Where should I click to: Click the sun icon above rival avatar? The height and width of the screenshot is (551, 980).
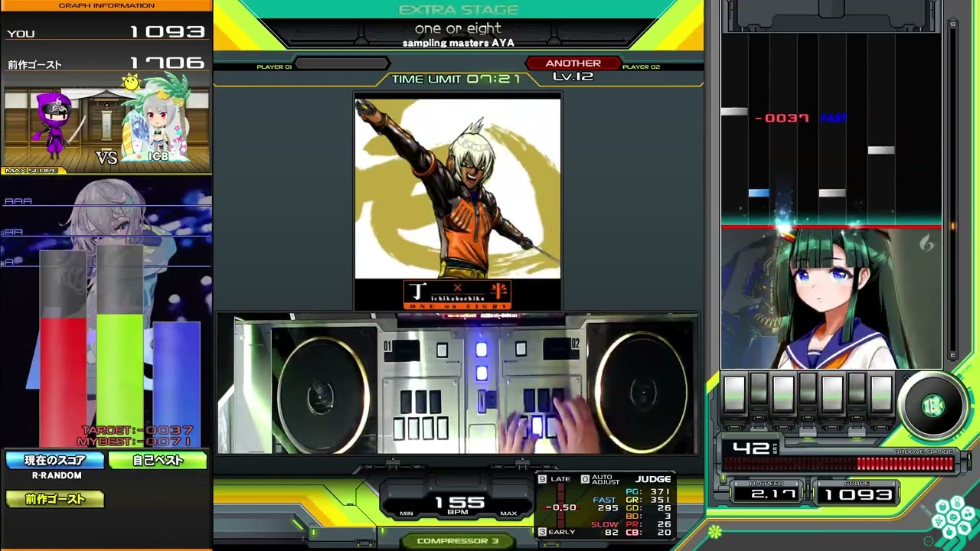click(x=132, y=82)
